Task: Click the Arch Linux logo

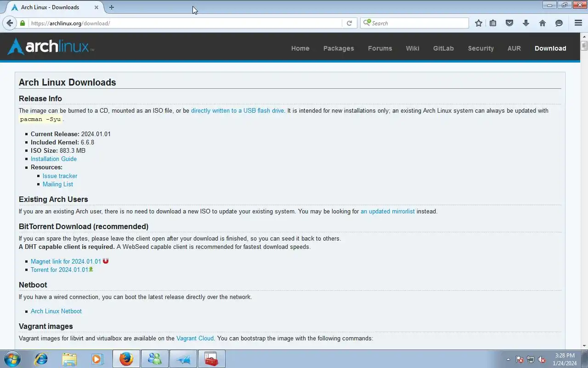Action: coord(51,46)
